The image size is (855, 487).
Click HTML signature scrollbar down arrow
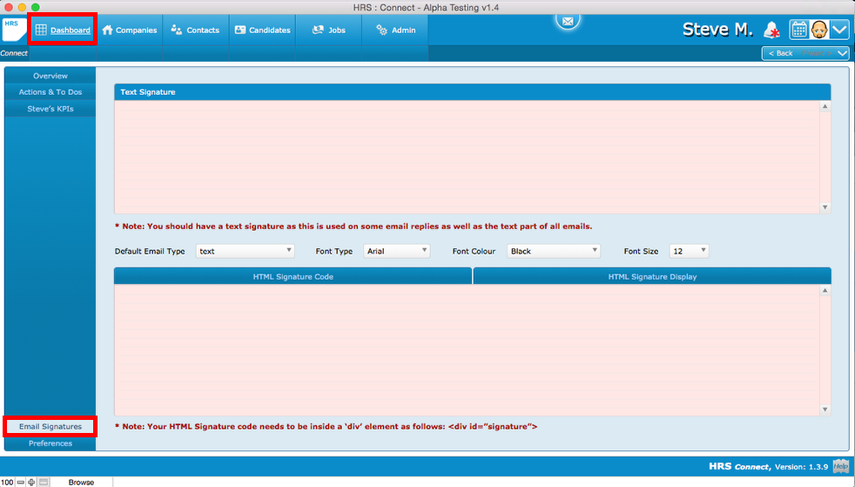[x=825, y=410]
